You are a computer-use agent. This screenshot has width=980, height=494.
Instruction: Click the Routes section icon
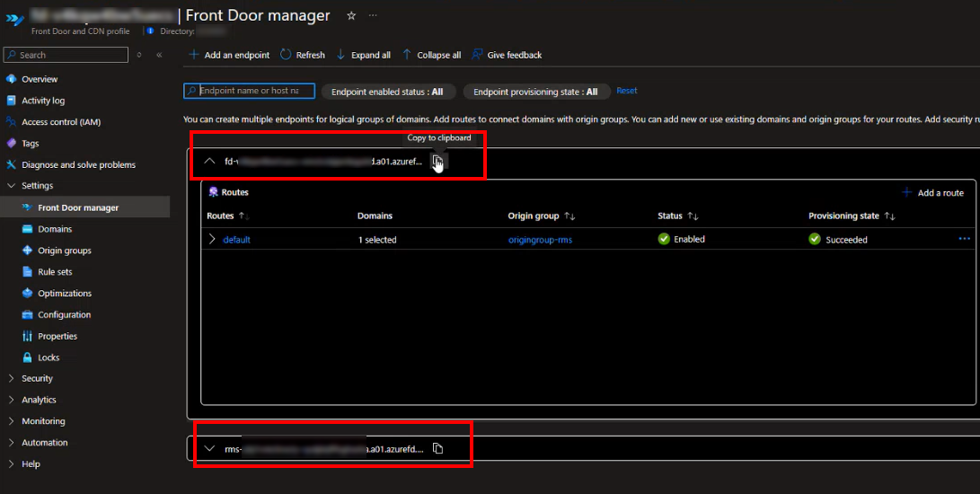tap(213, 192)
